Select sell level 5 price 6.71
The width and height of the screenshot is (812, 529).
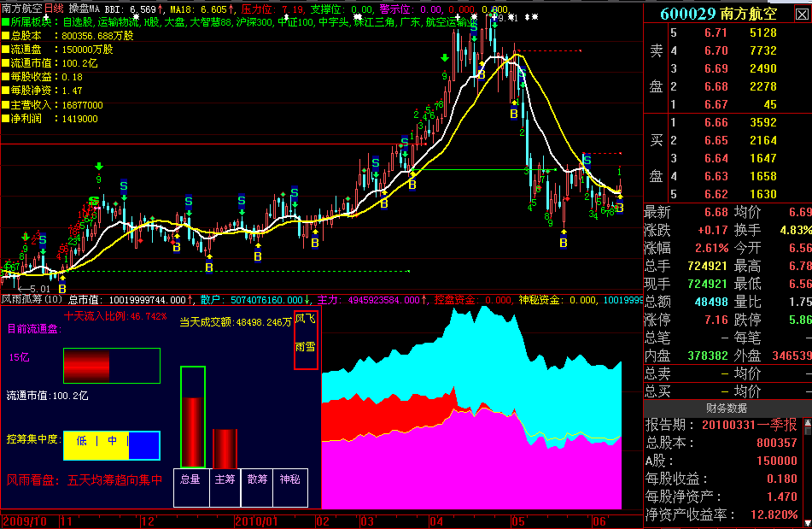[715, 32]
